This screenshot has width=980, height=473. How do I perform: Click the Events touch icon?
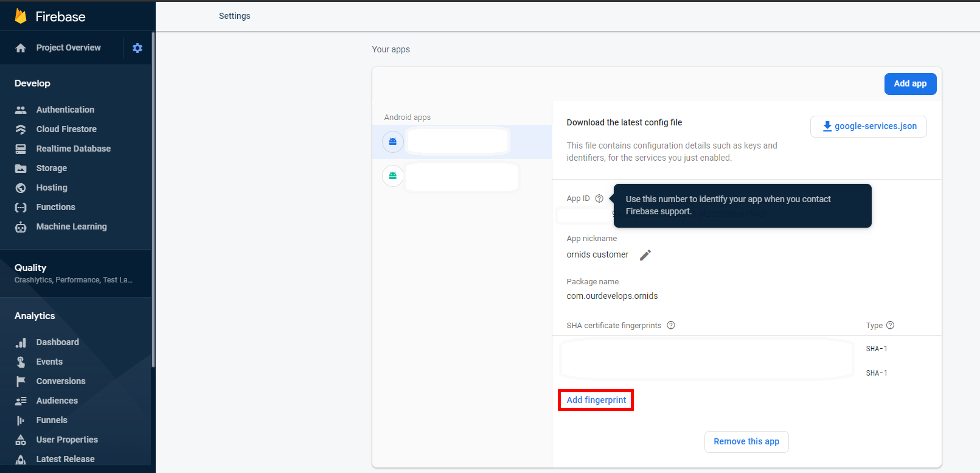(x=21, y=362)
